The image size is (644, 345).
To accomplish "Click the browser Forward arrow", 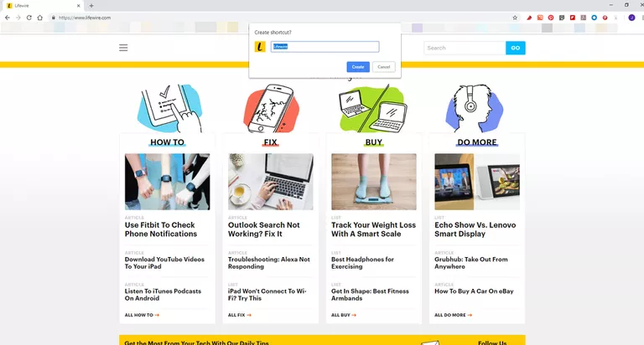I will click(18, 18).
